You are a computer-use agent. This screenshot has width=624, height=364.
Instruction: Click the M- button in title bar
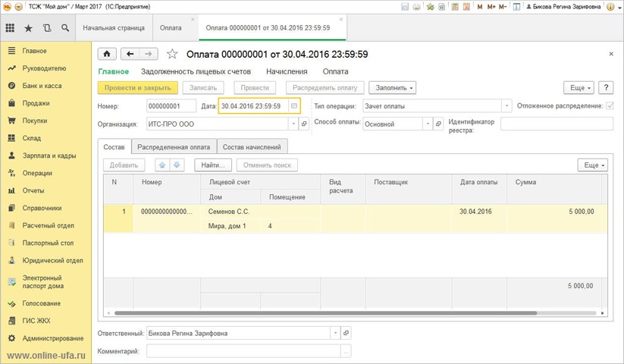tap(503, 7)
